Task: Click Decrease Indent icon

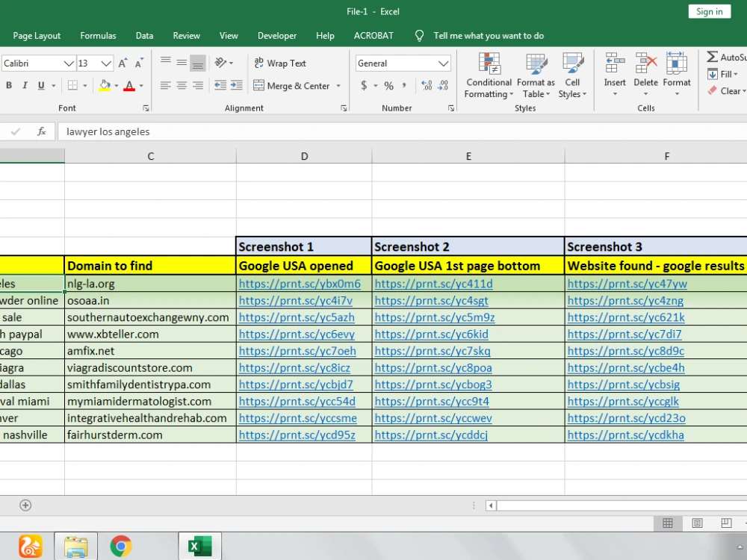Action: pyautogui.click(x=220, y=86)
